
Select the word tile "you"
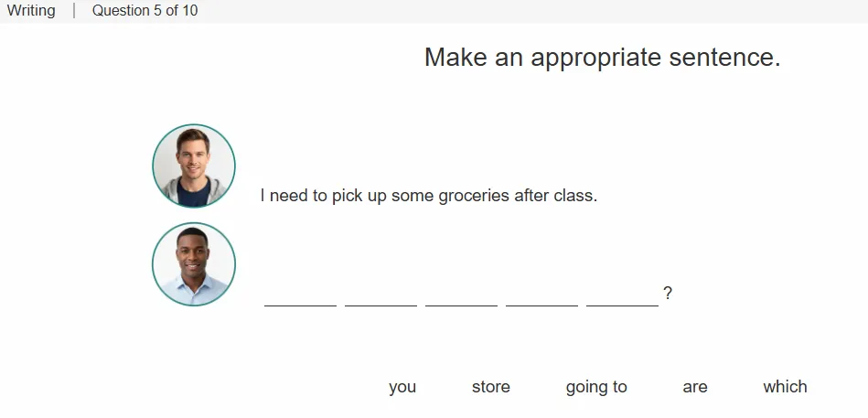point(402,387)
